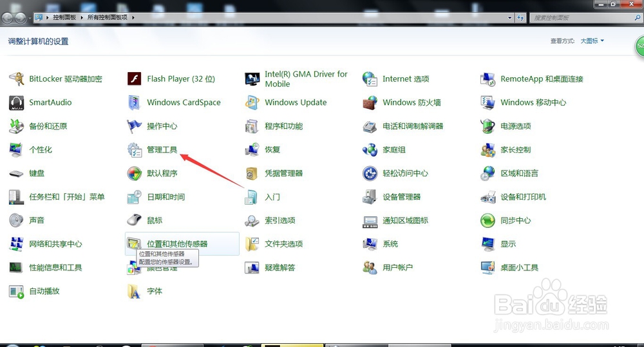Viewport: 644px width, 347px height.
Task: Open 家长控制 icon
Action: pos(488,150)
